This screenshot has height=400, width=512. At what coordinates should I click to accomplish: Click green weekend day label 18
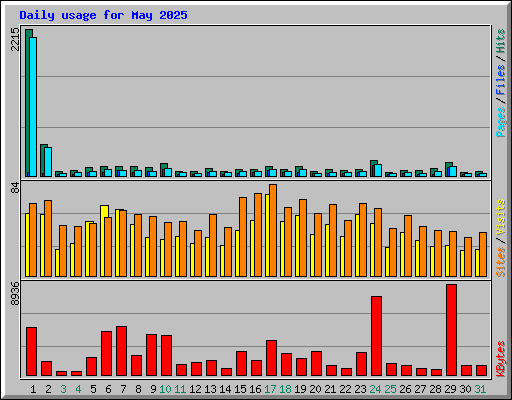(x=285, y=389)
